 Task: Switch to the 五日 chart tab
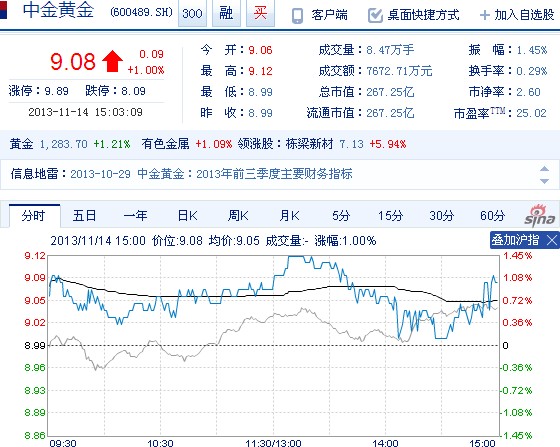pyautogui.click(x=85, y=216)
